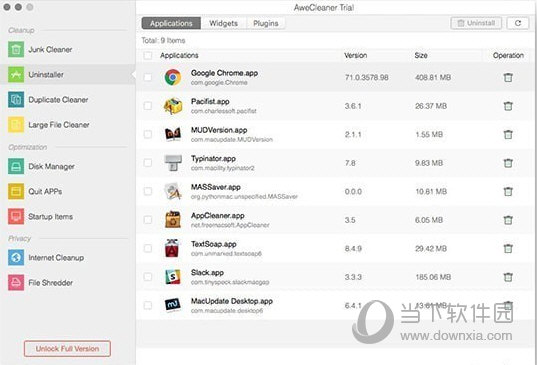Screen dimensions: 537x365
Task: Click trash icon for AppCleaner.app
Action: coord(508,220)
